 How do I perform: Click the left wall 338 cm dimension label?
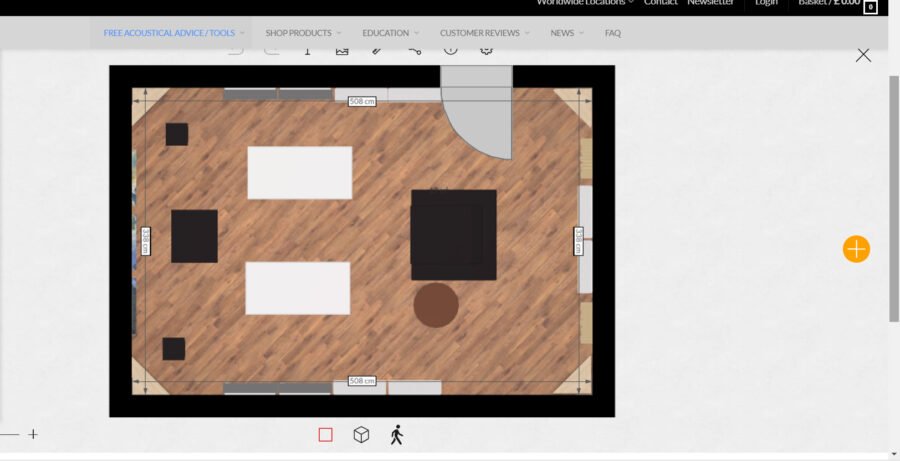[x=146, y=241]
